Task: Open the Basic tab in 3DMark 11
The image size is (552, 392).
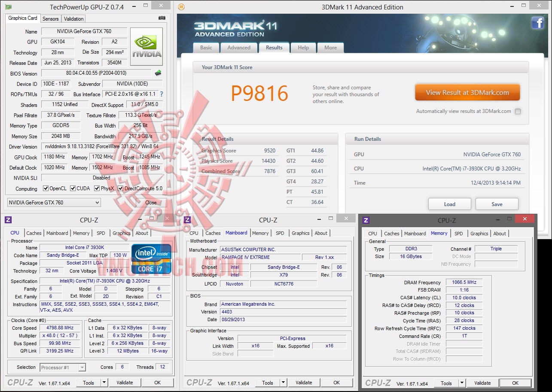Action: pos(206,48)
